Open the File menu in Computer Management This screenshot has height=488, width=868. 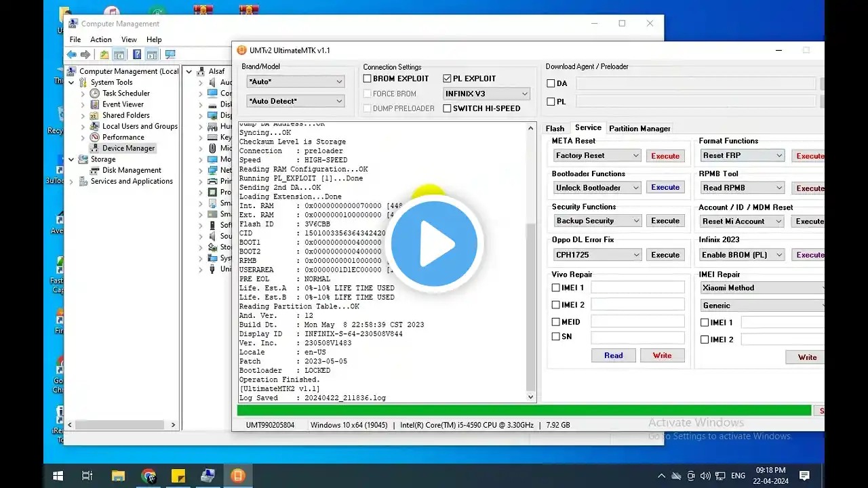click(x=75, y=39)
